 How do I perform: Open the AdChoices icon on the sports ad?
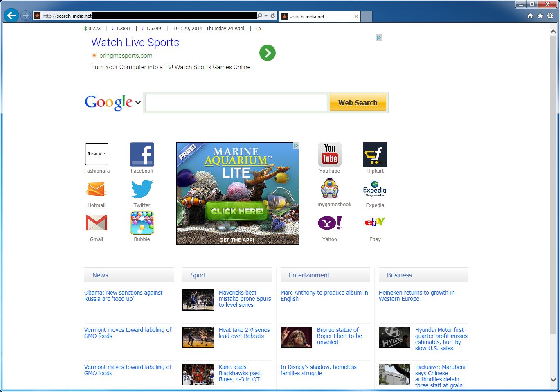(379, 38)
